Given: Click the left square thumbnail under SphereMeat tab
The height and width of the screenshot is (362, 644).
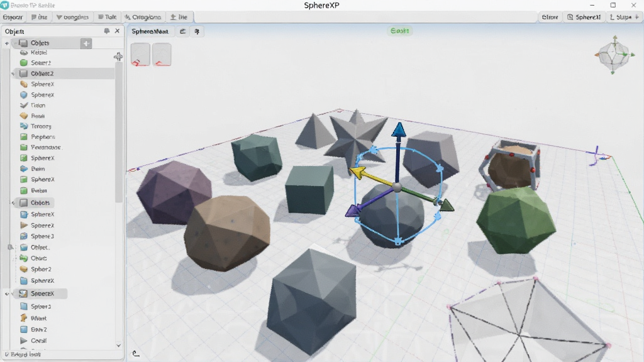Looking at the screenshot, I should (140, 54).
